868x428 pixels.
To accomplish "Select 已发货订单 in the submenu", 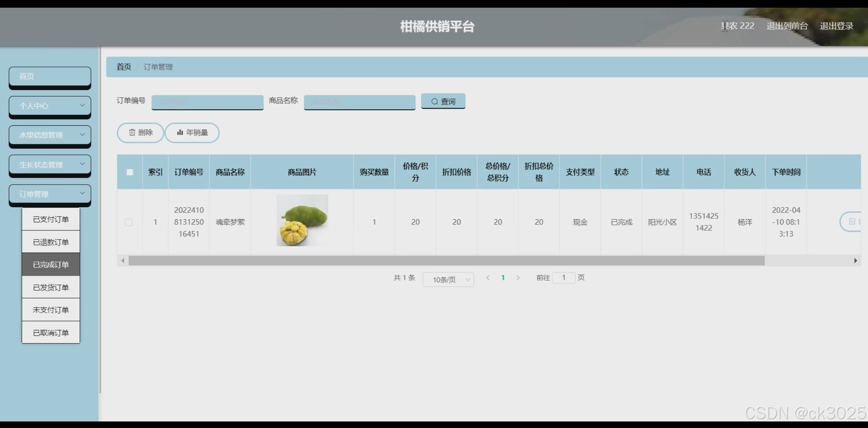I will click(51, 288).
